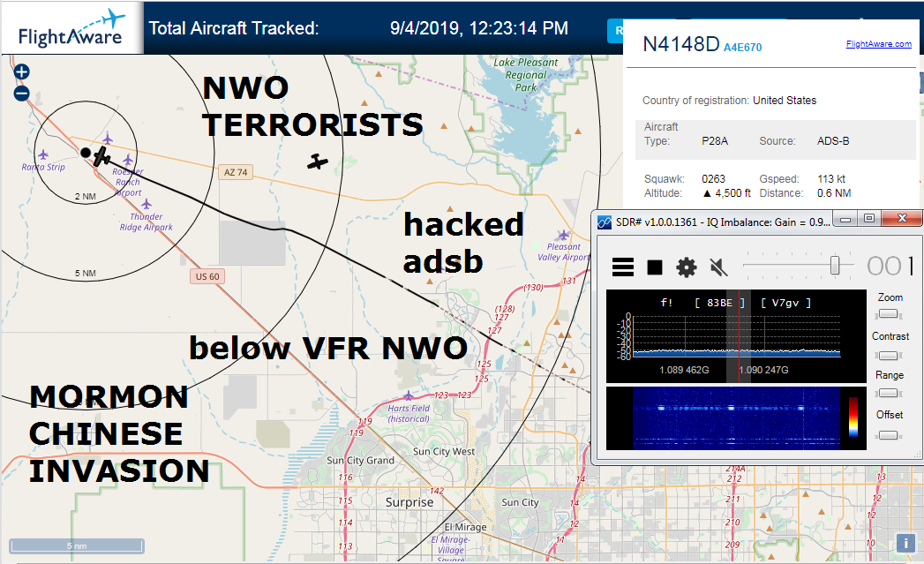
Task: Click the US 60 highway label
Action: [x=207, y=276]
